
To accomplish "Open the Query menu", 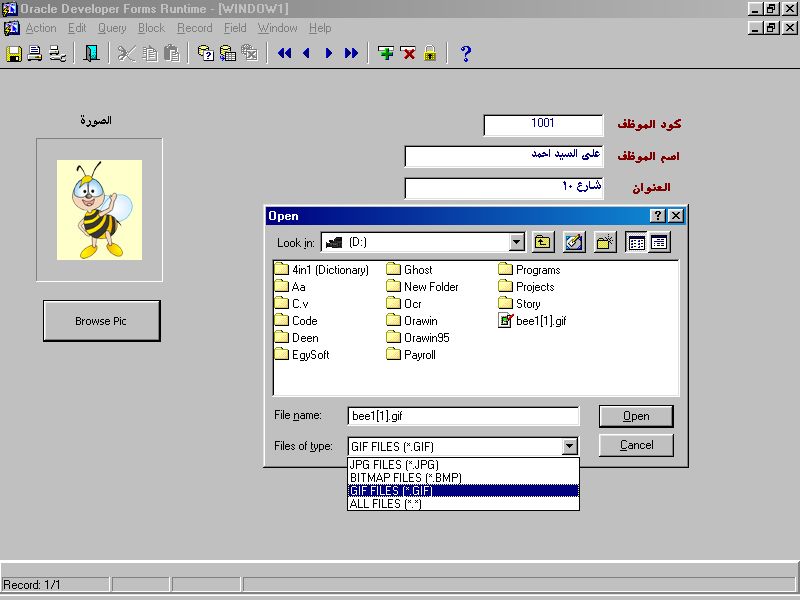I will coord(112,28).
